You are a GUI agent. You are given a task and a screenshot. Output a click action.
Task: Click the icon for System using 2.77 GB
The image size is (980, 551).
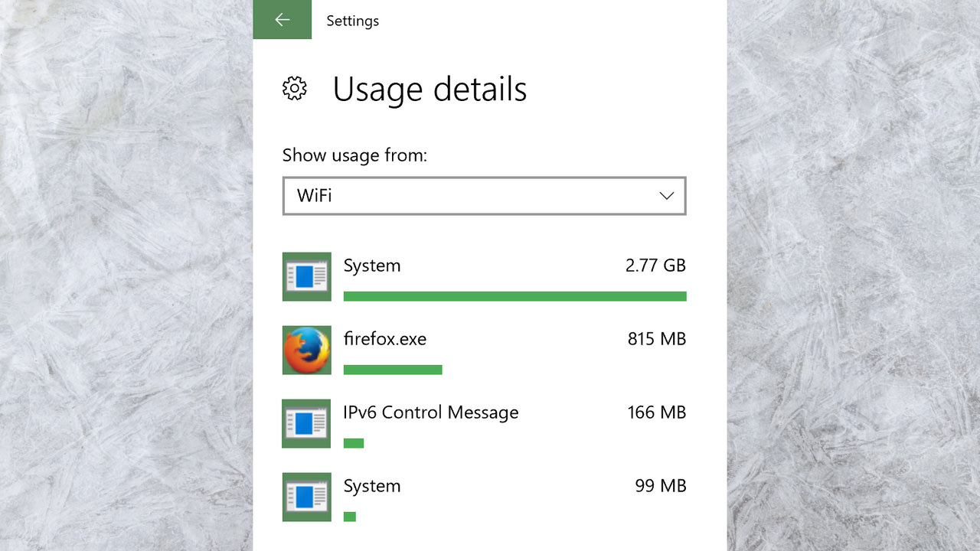tap(306, 276)
